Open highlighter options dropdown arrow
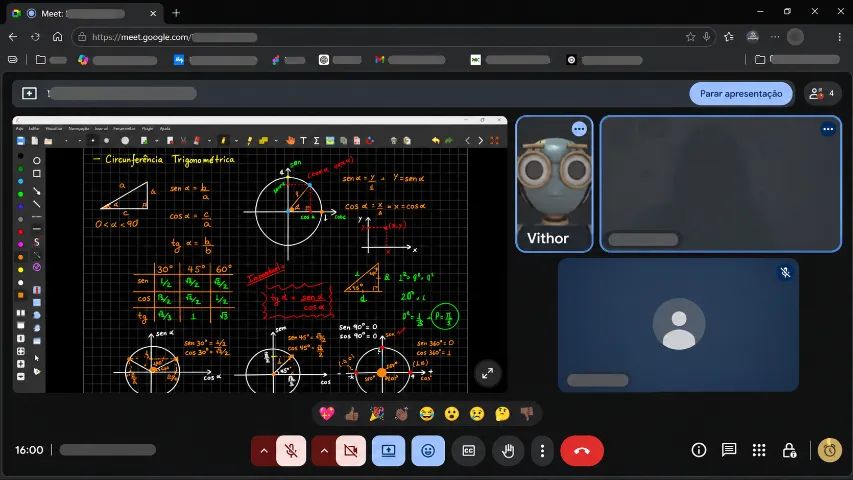853x480 pixels. (x=276, y=140)
